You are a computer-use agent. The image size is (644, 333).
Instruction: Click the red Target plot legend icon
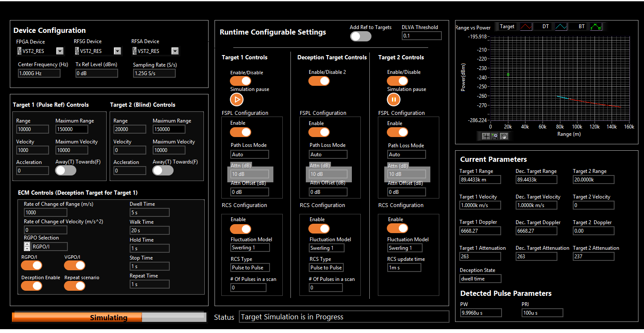coord(525,27)
